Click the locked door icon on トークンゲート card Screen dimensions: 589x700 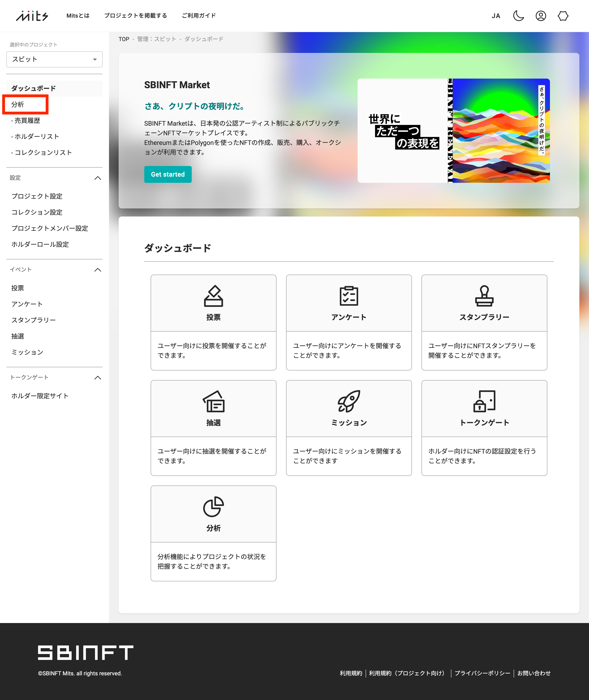point(484,401)
